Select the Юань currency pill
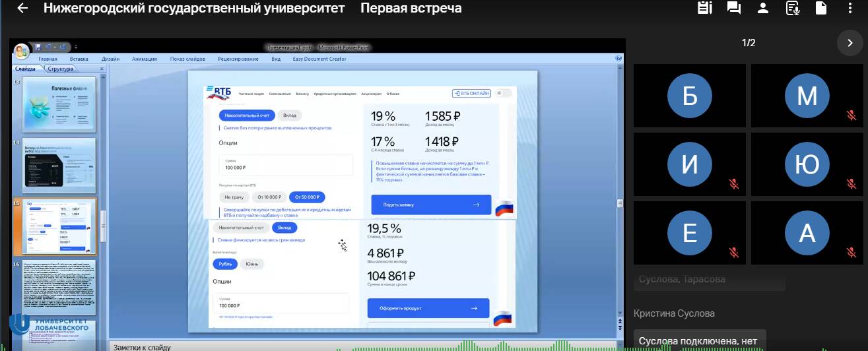Viewport: 868px width, 351px height. coord(252,264)
